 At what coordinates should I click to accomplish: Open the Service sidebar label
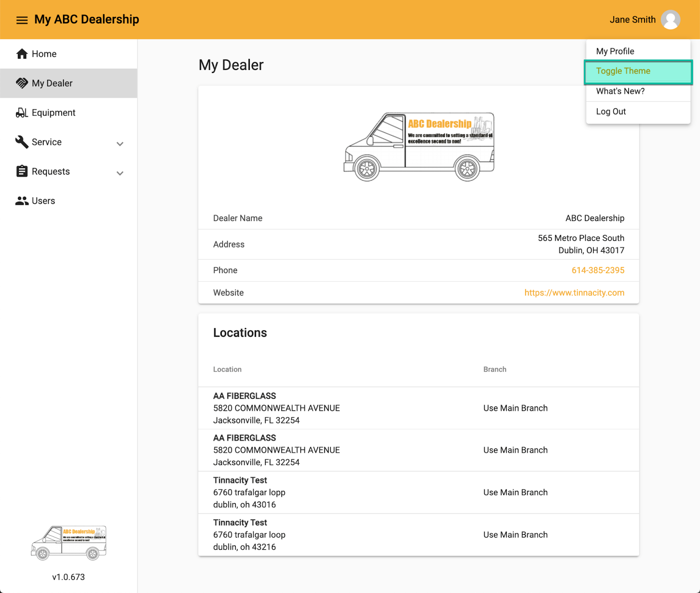47,142
